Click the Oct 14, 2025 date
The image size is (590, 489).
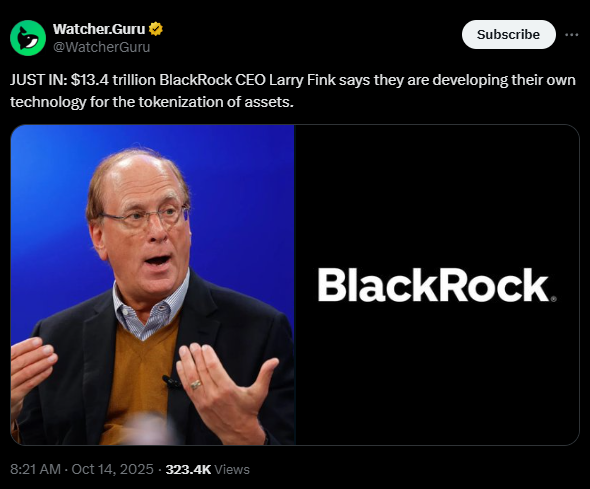tap(113, 469)
